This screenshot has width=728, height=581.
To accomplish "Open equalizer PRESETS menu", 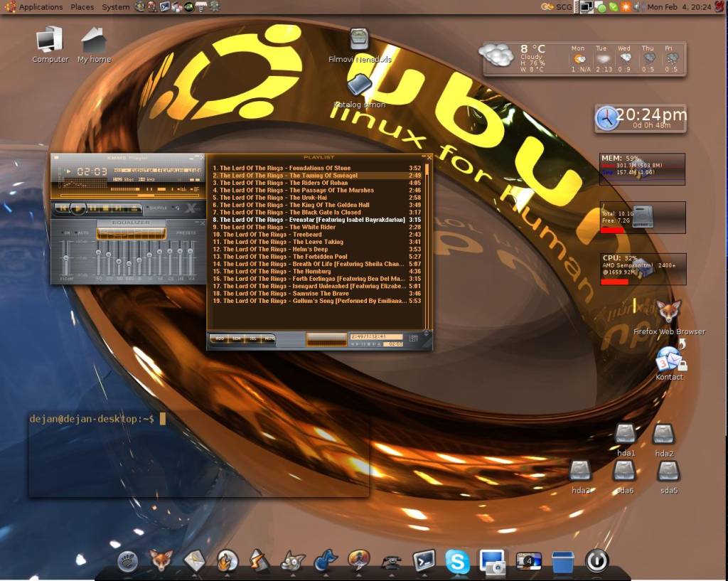I will tap(186, 233).
